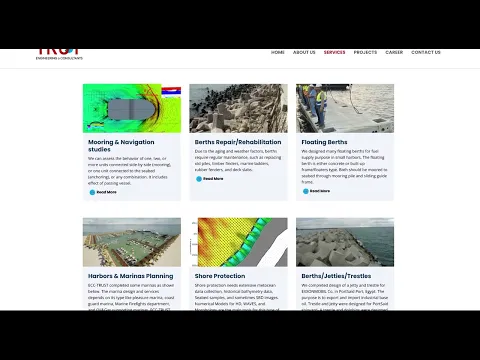Select Berths Repair description paragraph
This screenshot has width=480, height=360.
tap(238, 160)
